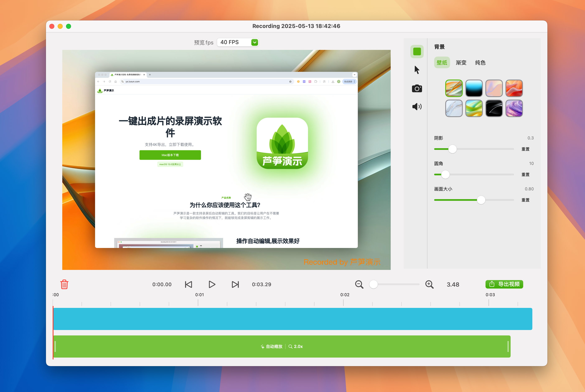Image resolution: width=585 pixels, height=392 pixels.
Task: Switch to the 壁纸 background tab
Action: [x=442, y=62]
